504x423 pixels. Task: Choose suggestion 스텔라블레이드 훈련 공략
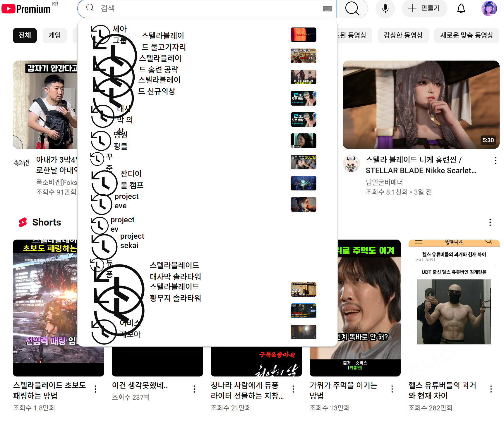pos(160,64)
